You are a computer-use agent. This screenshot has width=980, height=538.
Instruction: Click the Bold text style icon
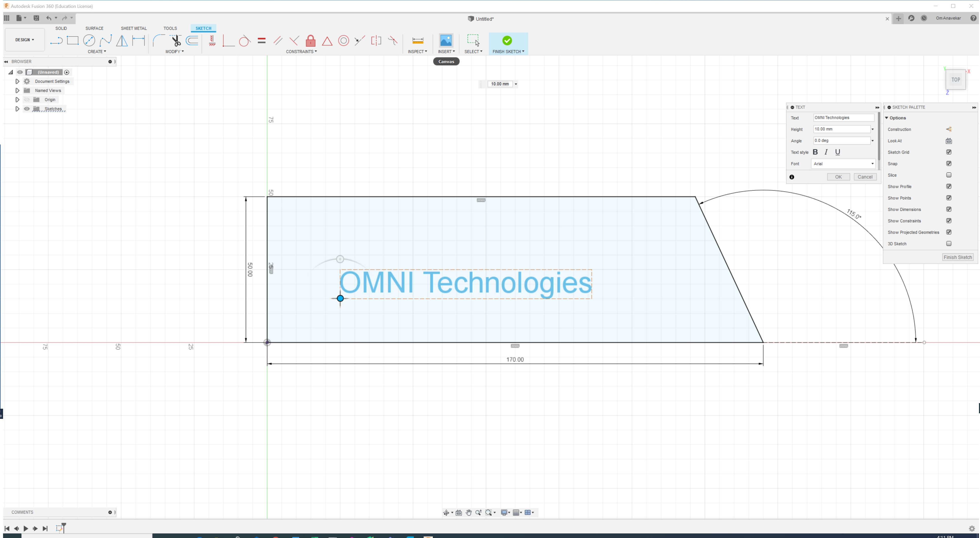point(815,152)
